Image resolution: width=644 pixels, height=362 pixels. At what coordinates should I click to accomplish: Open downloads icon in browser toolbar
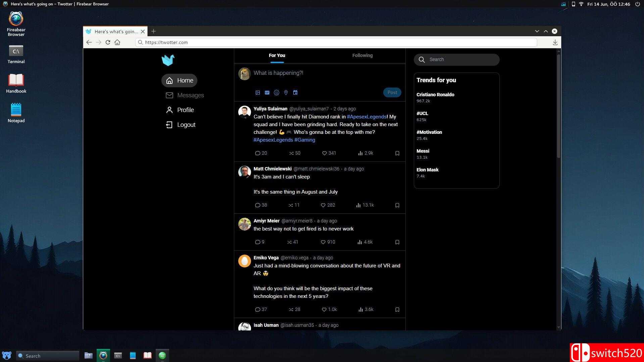pyautogui.click(x=555, y=42)
